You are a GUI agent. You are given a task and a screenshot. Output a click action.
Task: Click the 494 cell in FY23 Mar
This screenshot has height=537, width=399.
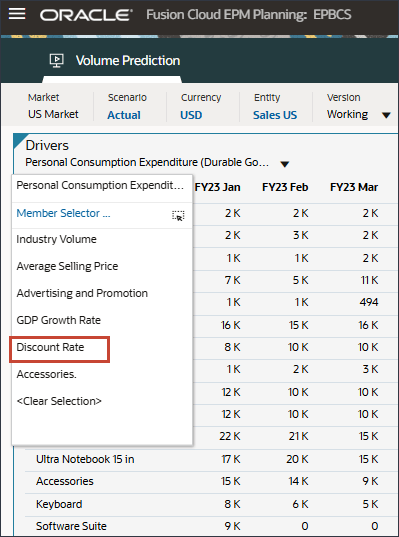369,302
